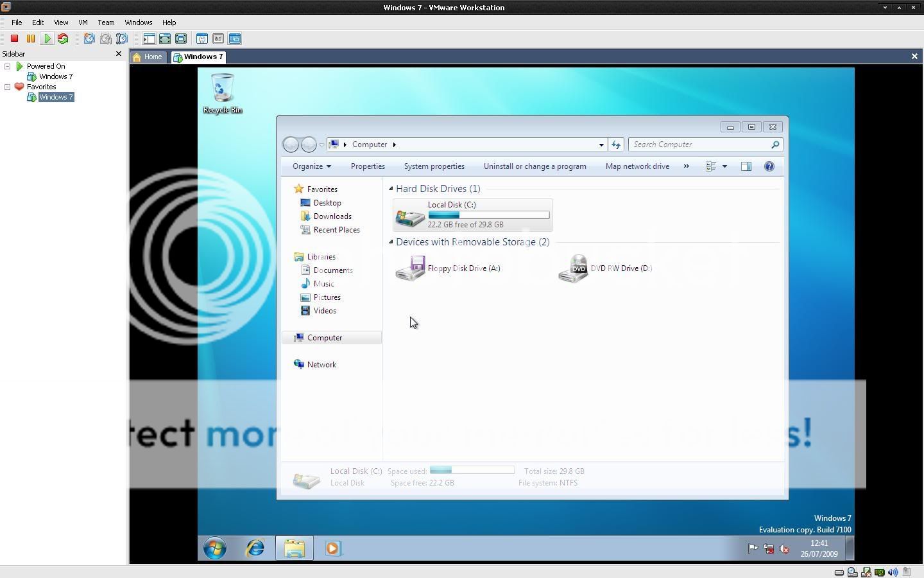Open the View menu

point(61,22)
